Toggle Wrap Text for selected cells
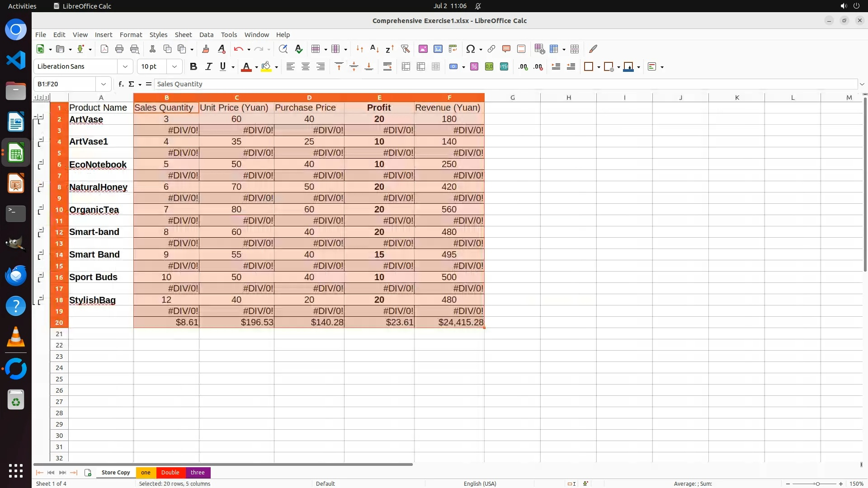 (387, 66)
